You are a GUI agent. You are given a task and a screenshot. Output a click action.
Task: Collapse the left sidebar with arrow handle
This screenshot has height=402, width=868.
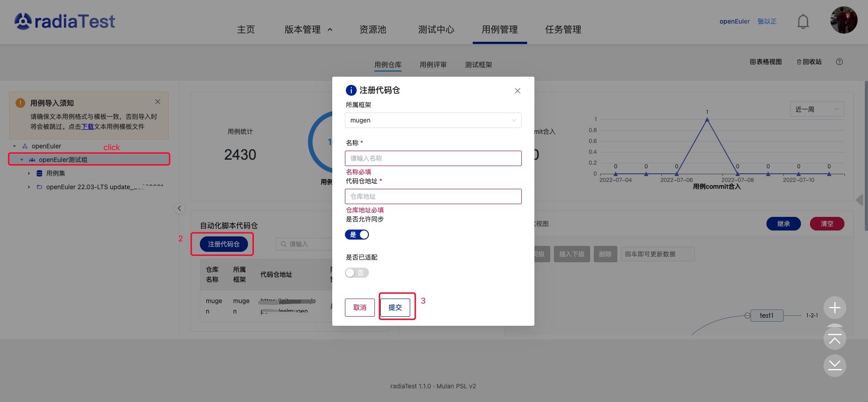pyautogui.click(x=179, y=208)
